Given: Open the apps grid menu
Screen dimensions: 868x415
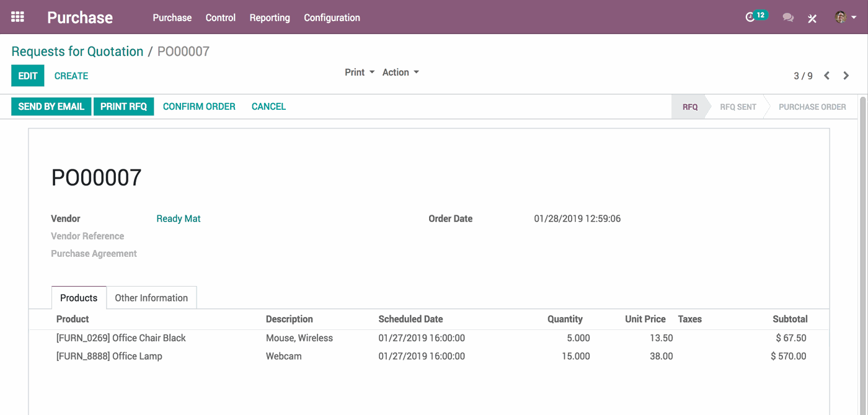Looking at the screenshot, I should click(x=17, y=17).
